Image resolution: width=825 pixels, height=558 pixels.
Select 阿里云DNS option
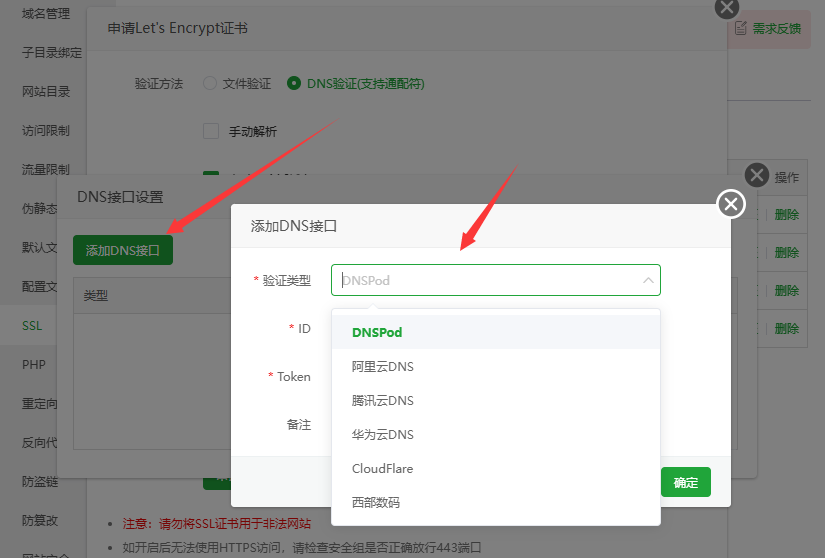coord(496,367)
